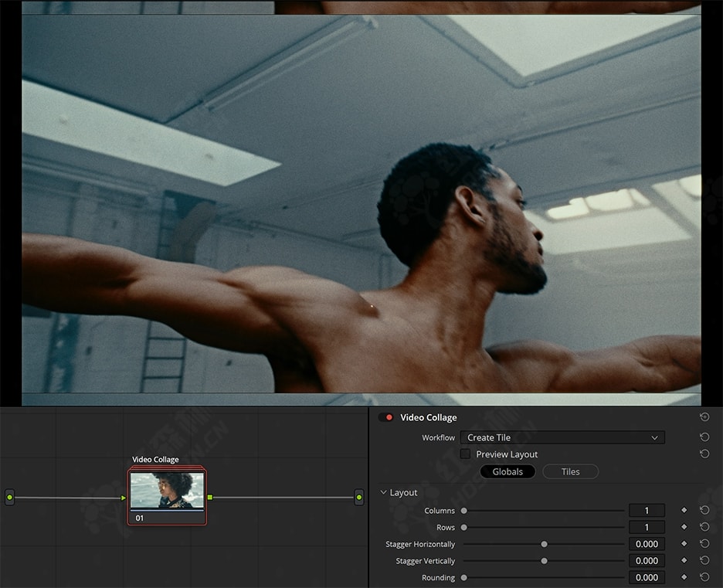Click the Rounding keyframe diamond

pyautogui.click(x=684, y=577)
